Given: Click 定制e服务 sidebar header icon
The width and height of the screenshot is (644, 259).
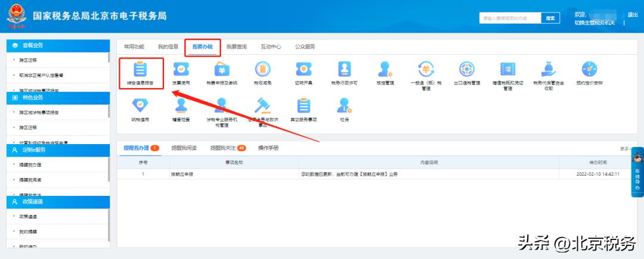Looking at the screenshot, I should click(15, 150).
